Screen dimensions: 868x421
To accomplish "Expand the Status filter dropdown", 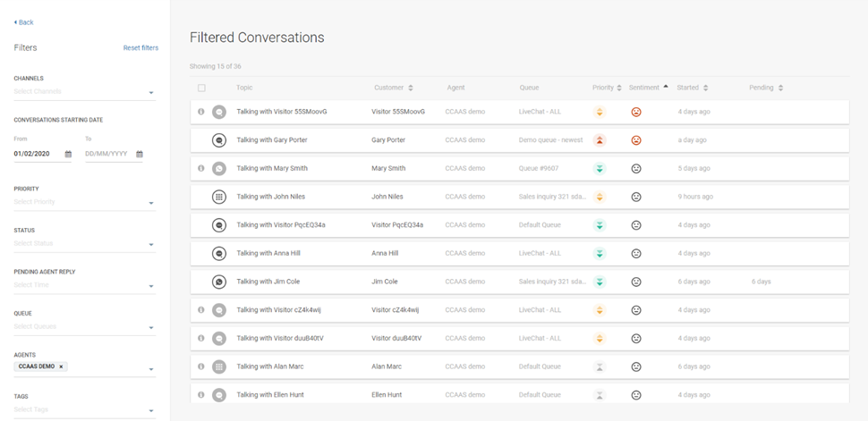I will (151, 245).
